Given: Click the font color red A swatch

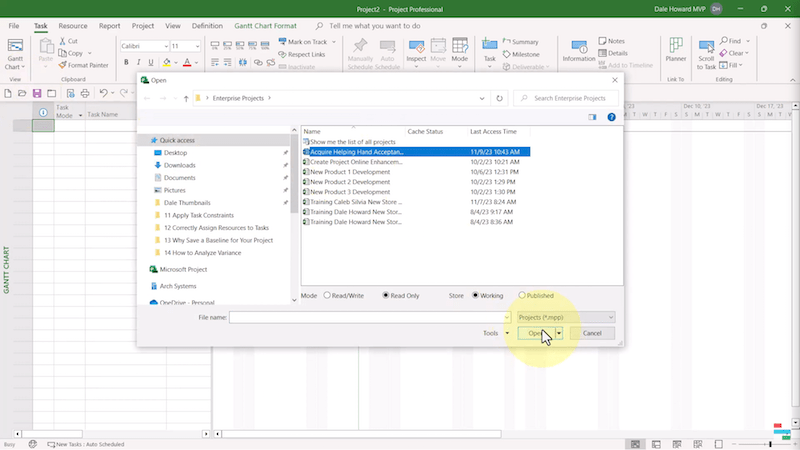Looking at the screenshot, I should (187, 62).
